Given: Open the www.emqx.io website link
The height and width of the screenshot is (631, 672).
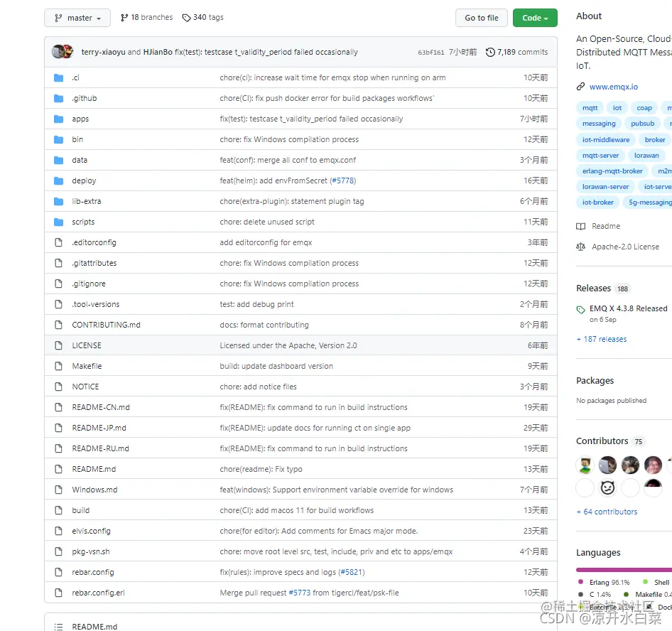Looking at the screenshot, I should 613,87.
